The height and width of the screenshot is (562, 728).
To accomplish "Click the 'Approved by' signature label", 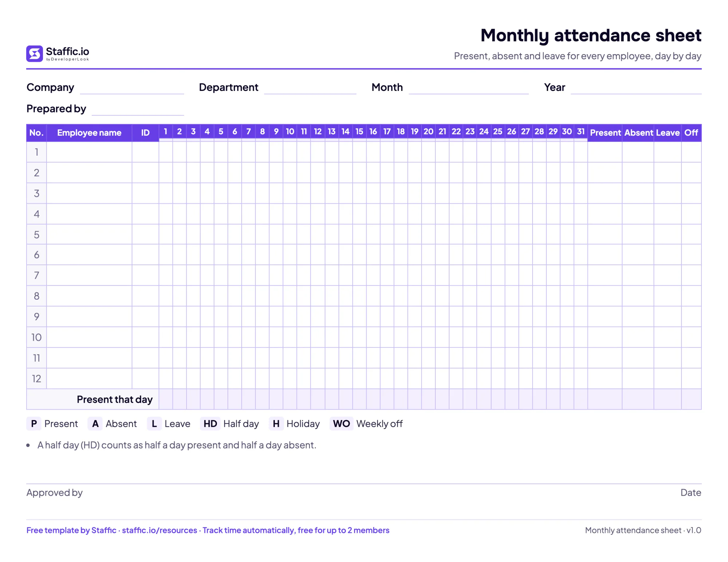I will click(55, 493).
